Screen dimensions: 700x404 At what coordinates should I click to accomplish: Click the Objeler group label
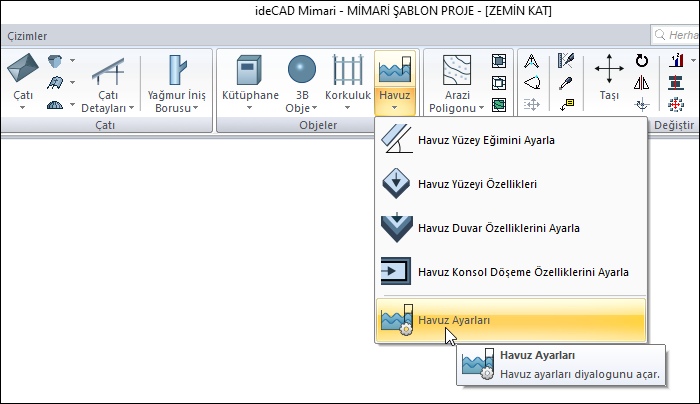pos(318,125)
